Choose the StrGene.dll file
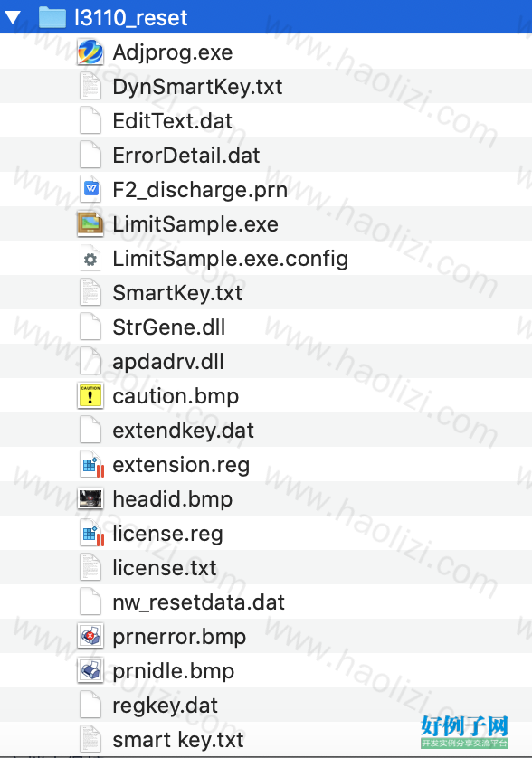 point(266,327)
